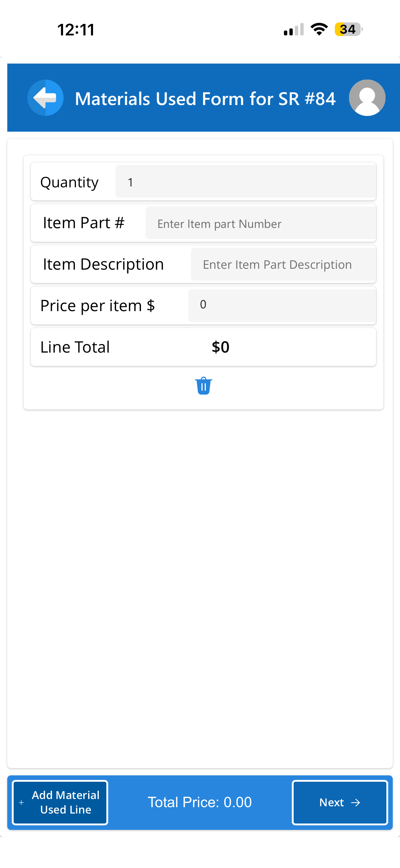The width and height of the screenshot is (400, 868).
Task: Tap the 12:11 clock in status bar
Action: point(76,30)
